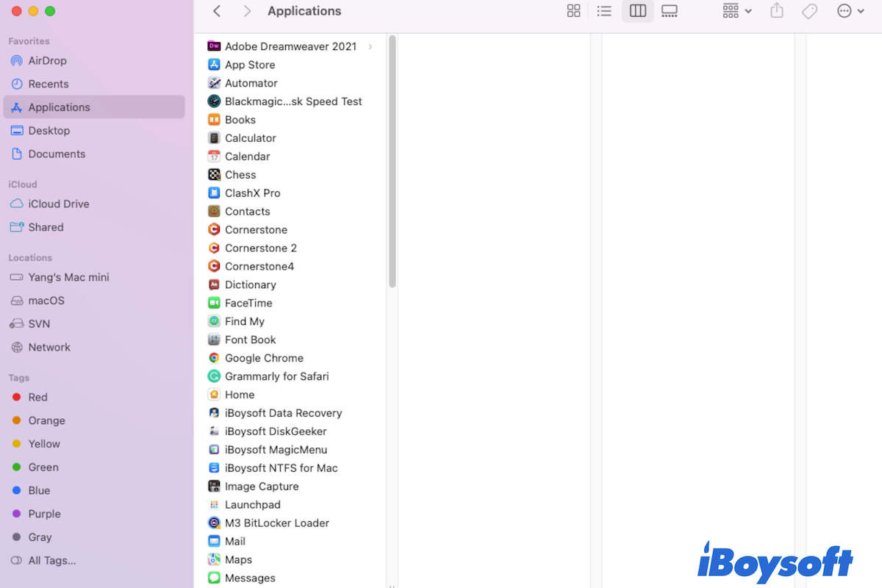
Task: Switch to icon view
Action: 573,11
